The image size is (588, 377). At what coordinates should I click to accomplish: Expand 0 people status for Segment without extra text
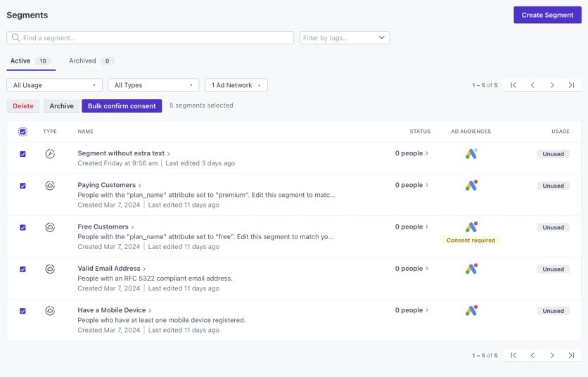click(411, 153)
